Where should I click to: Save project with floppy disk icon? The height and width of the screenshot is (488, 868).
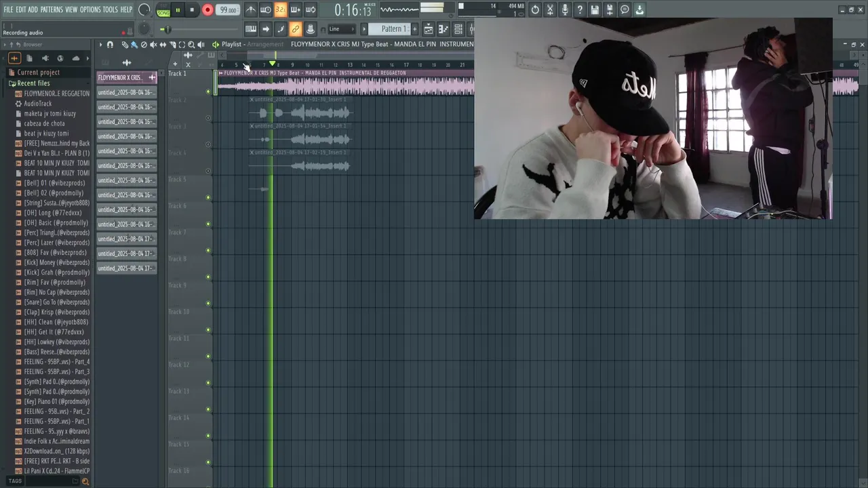point(595,9)
